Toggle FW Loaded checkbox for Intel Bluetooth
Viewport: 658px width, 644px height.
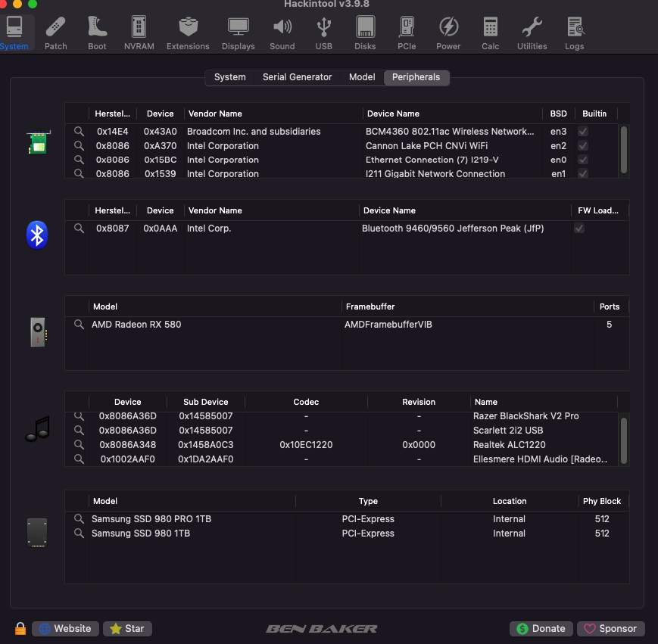tap(579, 229)
